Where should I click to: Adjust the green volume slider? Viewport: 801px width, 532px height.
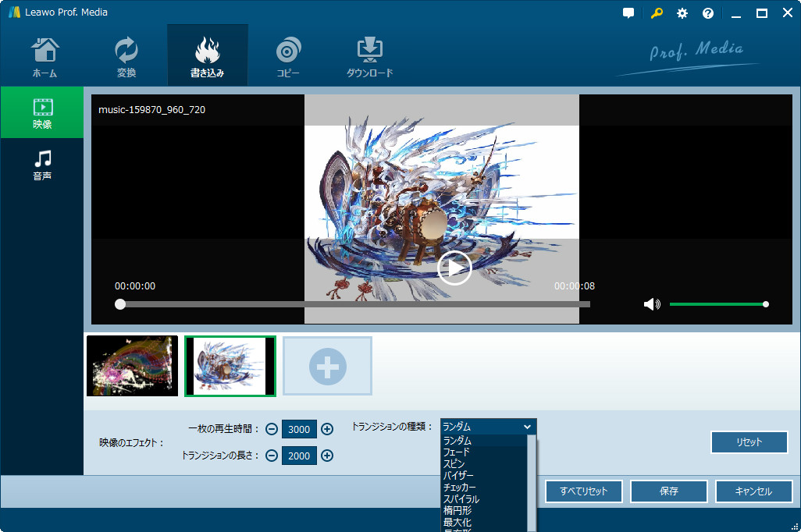coord(717,304)
